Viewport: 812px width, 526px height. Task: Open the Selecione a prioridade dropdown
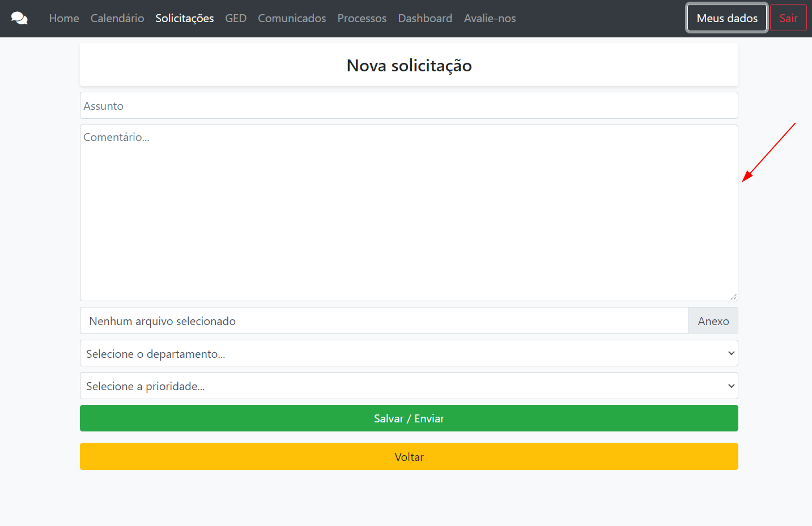409,386
